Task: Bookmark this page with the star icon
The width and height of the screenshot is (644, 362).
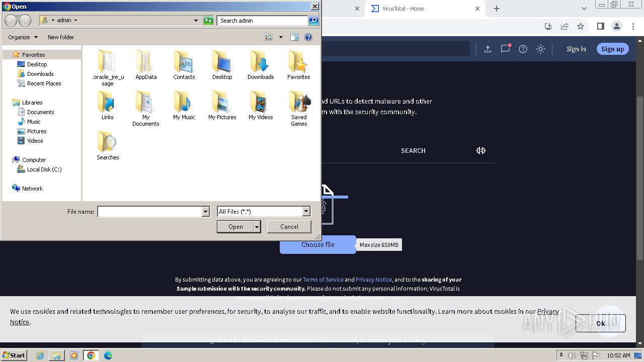Action: click(x=581, y=26)
